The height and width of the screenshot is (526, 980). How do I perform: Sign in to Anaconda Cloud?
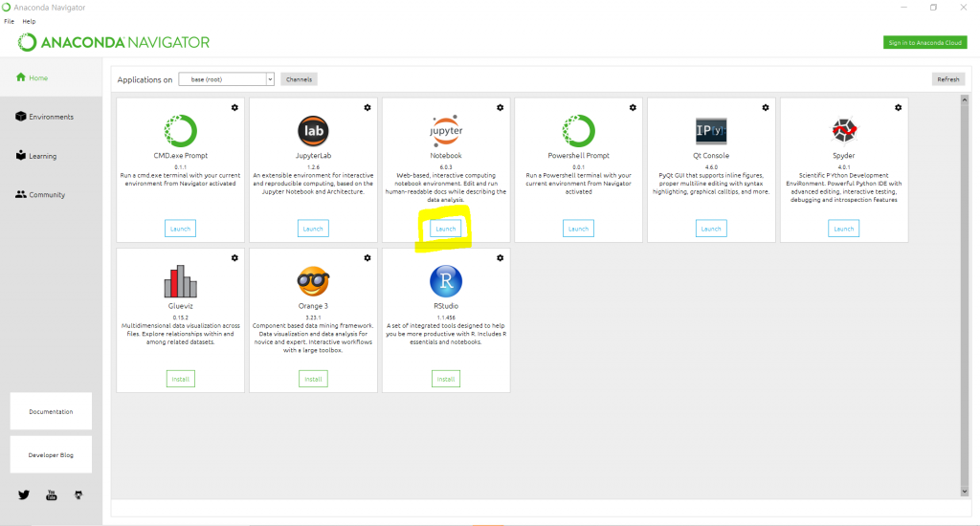(x=925, y=42)
